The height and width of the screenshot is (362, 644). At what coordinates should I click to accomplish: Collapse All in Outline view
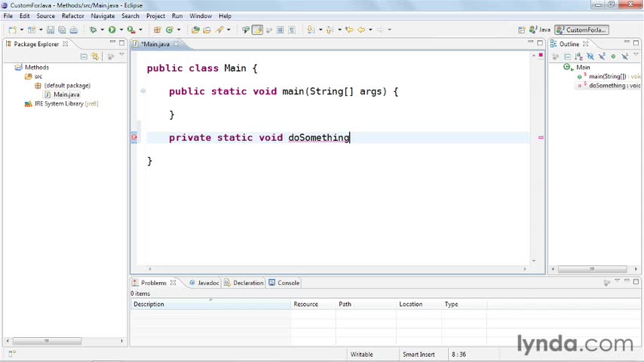click(568, 57)
